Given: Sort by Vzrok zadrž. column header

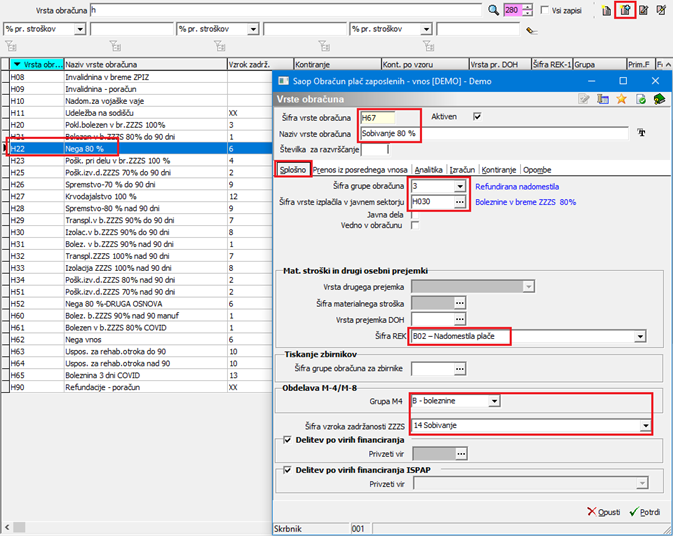Looking at the screenshot, I should 260,64.
